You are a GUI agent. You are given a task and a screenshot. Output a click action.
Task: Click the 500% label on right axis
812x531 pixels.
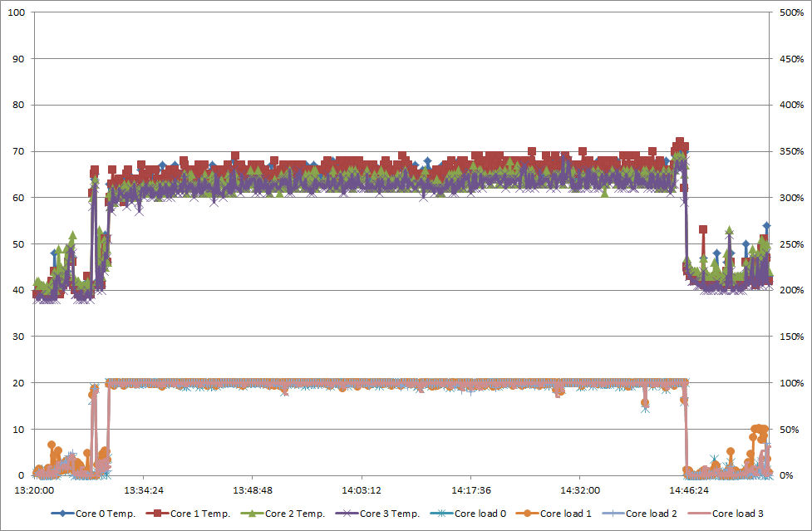[788, 12]
